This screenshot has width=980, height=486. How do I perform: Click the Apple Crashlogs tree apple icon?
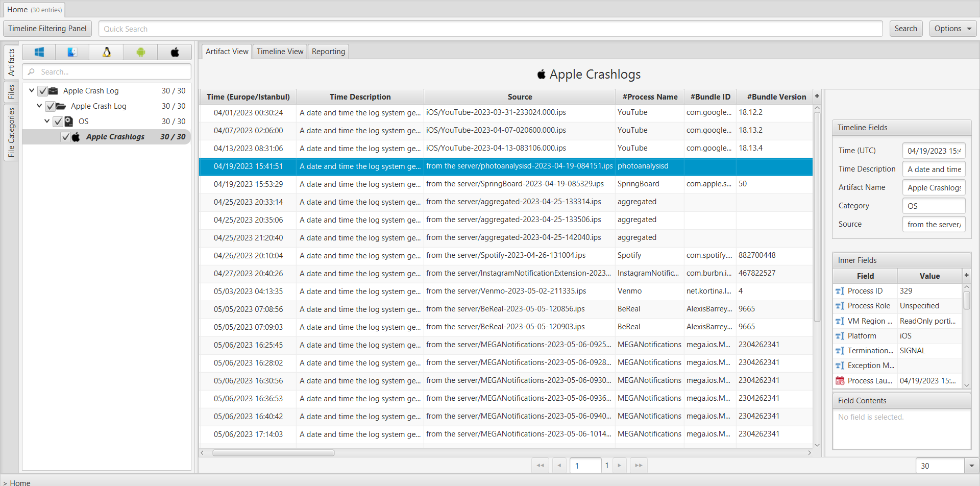(x=76, y=137)
